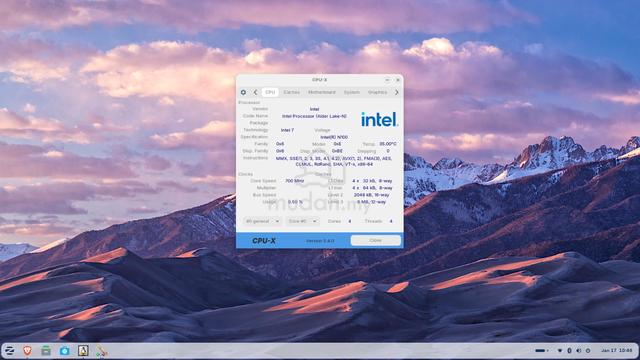Click the penguin CPU-X taskbar icon
640x360 pixels.
pos(83,351)
